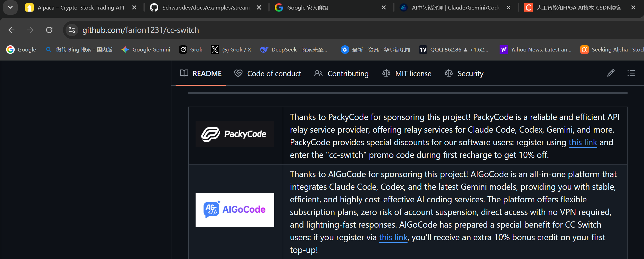644x259 pixels.
Task: Open the 微软 Bing 搜索 bookmark
Action: (x=79, y=50)
